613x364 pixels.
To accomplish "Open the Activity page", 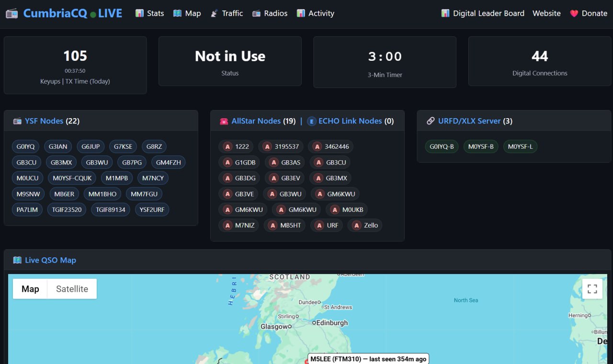I will click(x=315, y=13).
